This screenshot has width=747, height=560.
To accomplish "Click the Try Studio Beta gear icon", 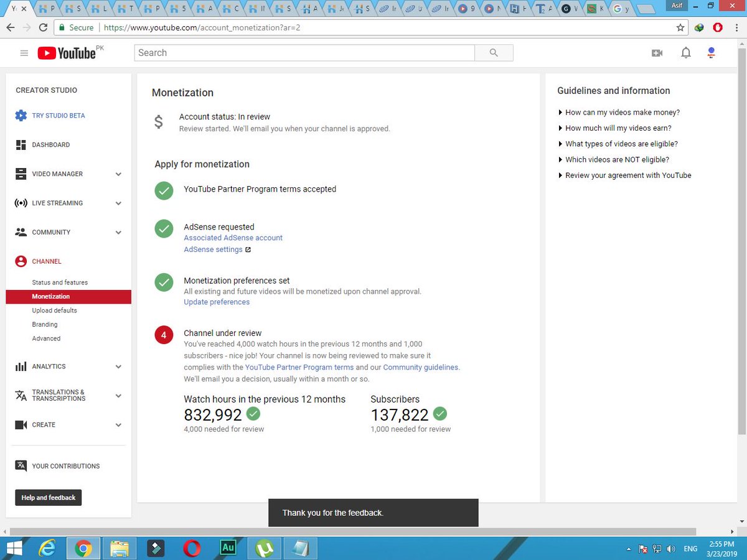I will pyautogui.click(x=21, y=116).
